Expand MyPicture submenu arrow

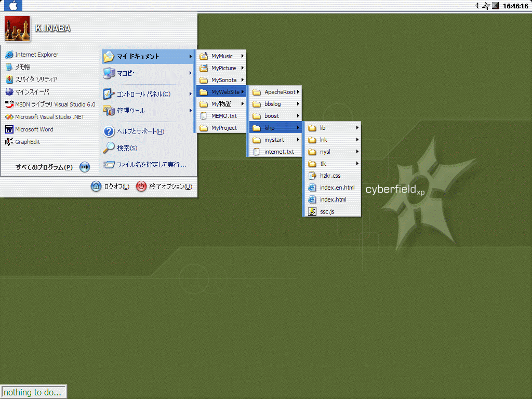(242, 68)
